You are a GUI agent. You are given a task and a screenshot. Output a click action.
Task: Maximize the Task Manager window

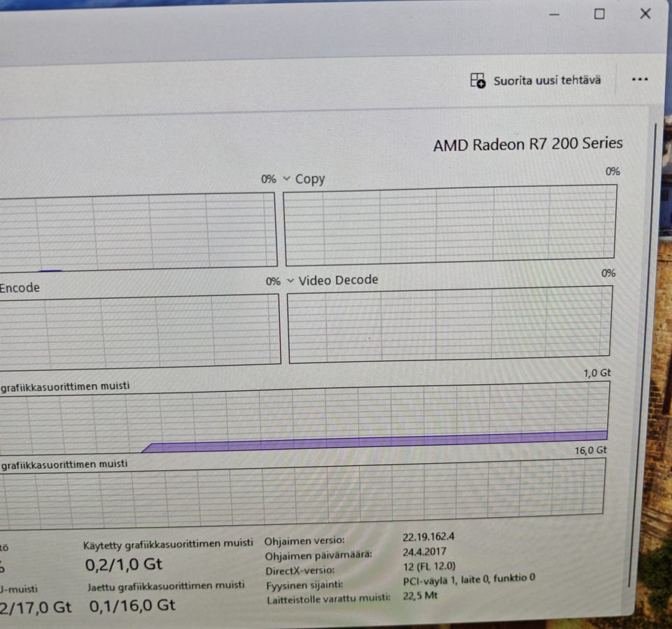coord(599,14)
